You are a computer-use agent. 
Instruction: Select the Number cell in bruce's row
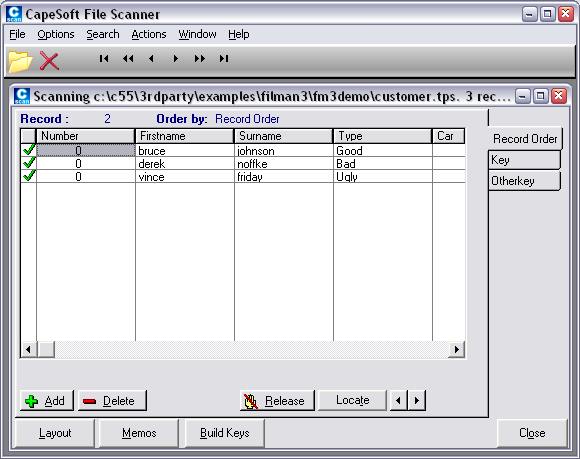[x=86, y=150]
